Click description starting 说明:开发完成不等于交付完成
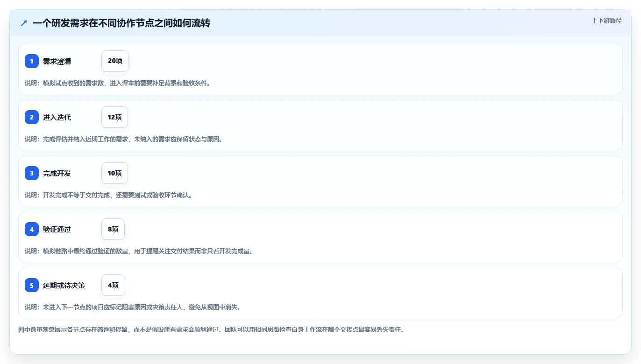Viewport: 641px width, 364px height. [108, 195]
